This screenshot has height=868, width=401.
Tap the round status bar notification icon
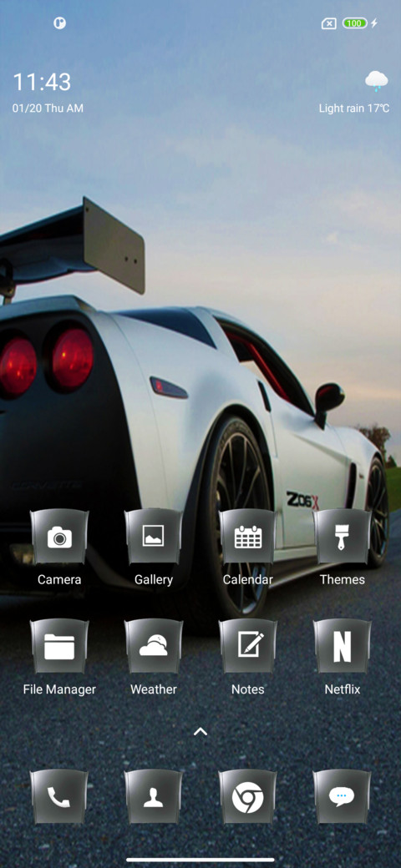[60, 23]
